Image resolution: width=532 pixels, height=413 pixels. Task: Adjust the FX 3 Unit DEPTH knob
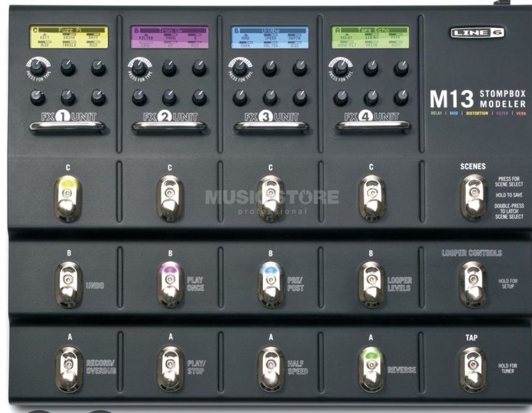[301, 68]
